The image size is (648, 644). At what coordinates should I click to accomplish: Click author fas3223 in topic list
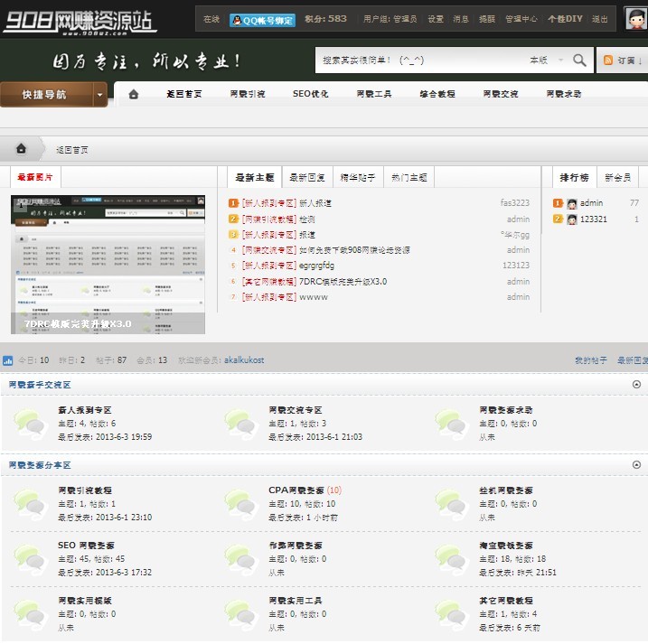coord(514,203)
